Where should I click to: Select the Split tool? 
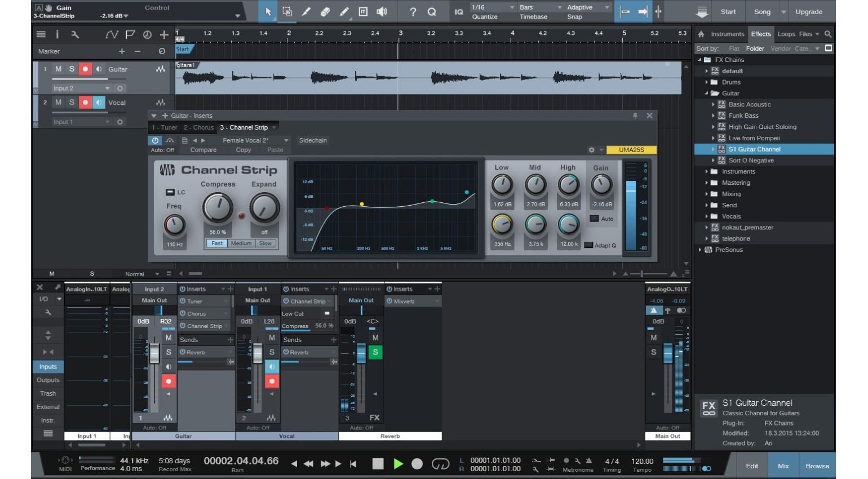click(x=306, y=12)
